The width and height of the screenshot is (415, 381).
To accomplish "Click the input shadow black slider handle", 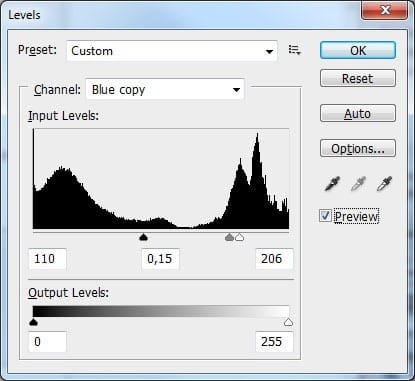I will point(143,237).
